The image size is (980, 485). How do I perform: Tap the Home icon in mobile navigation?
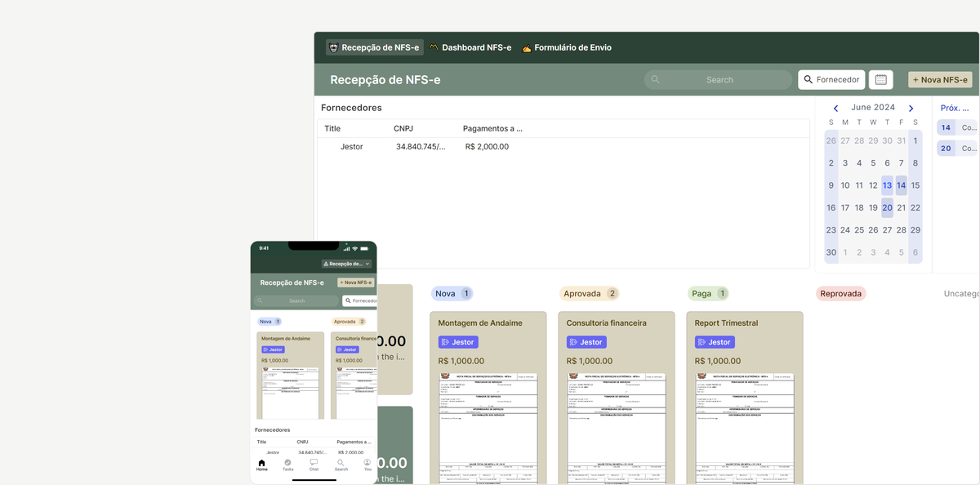[x=261, y=464]
